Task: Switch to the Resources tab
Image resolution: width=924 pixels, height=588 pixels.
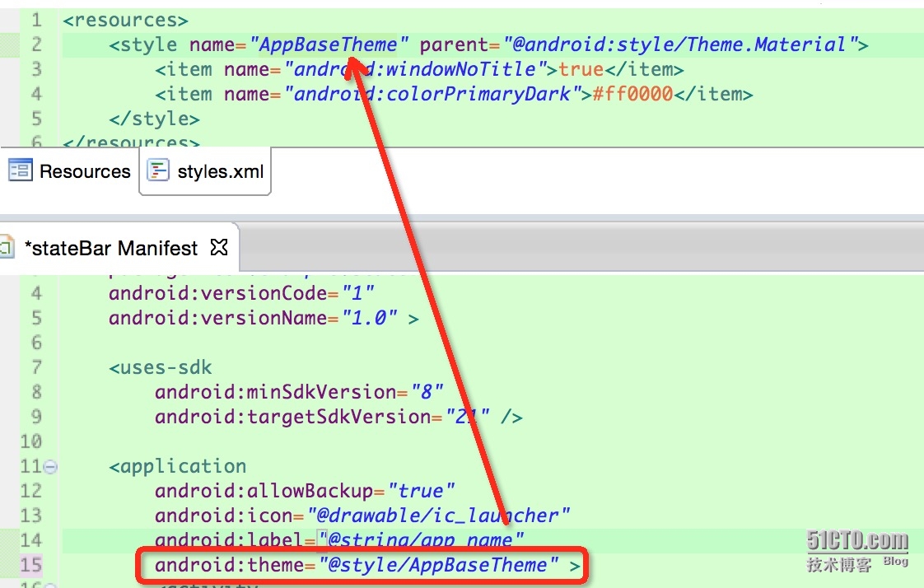Action: 69,171
